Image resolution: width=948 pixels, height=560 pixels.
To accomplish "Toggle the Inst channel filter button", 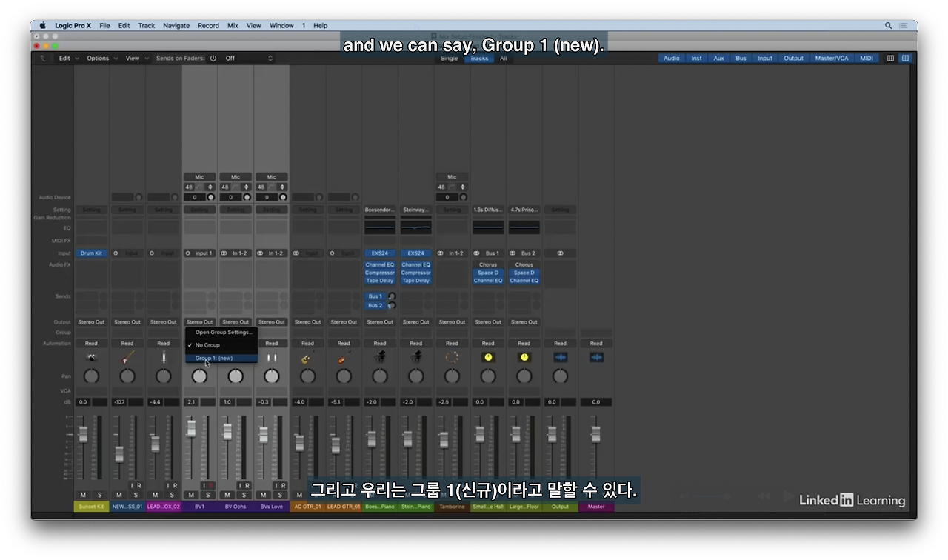I will tap(696, 58).
